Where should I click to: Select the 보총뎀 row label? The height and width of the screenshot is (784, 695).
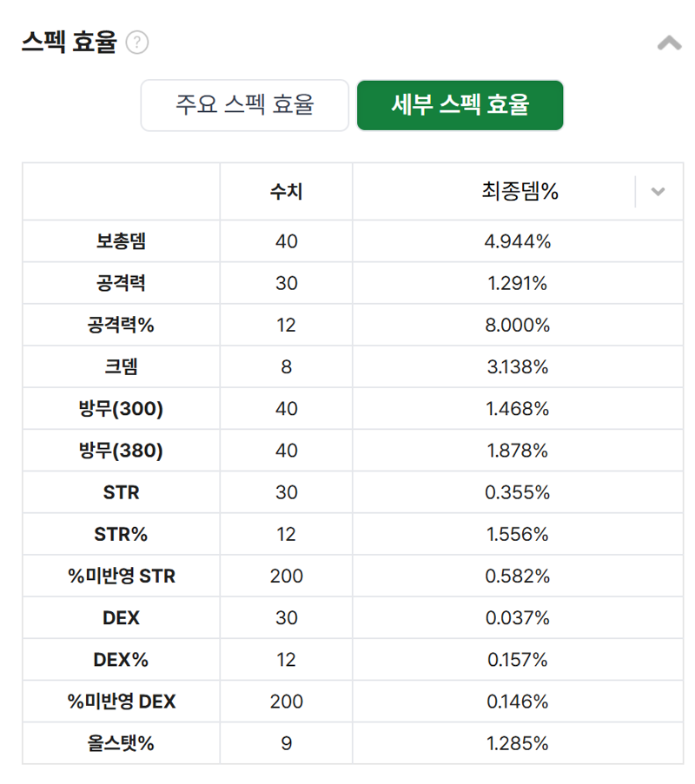point(121,241)
